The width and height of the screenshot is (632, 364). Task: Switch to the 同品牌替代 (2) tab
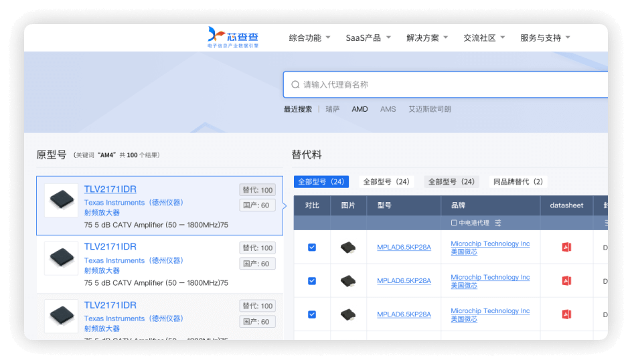coord(518,182)
